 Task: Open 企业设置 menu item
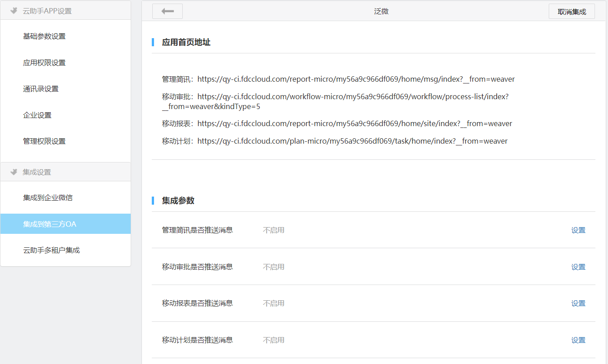point(66,115)
